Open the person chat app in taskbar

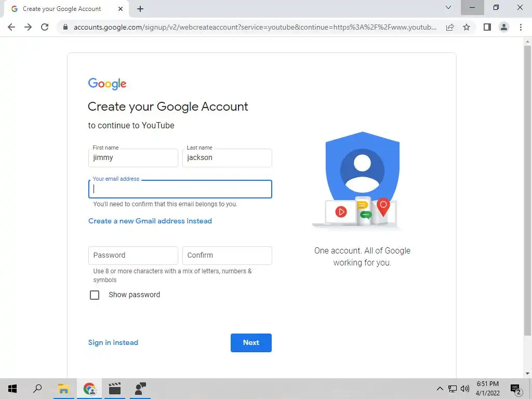click(x=140, y=389)
